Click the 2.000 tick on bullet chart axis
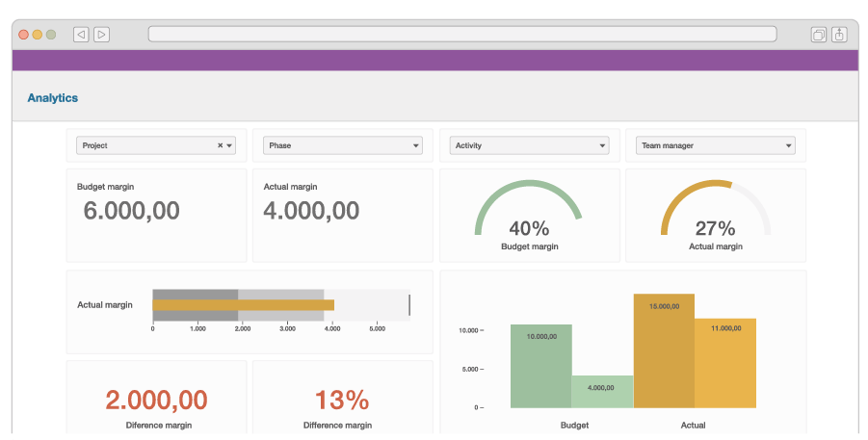This screenshot has width=868, height=440. pyautogui.click(x=243, y=328)
